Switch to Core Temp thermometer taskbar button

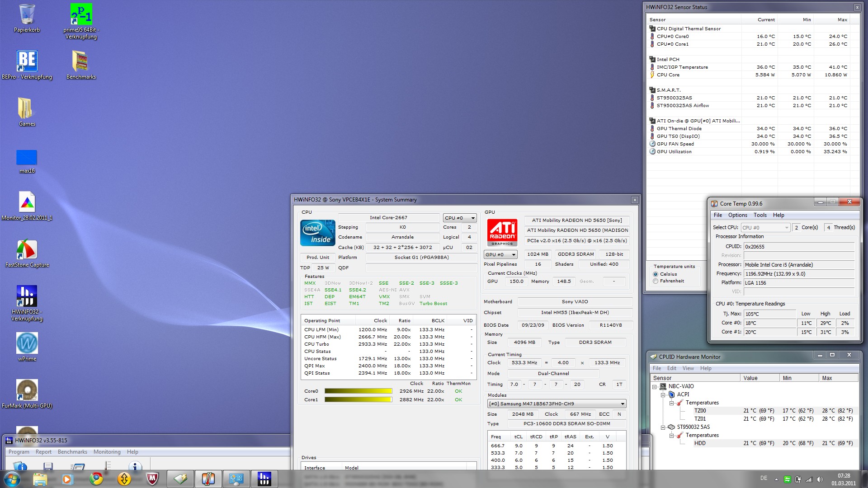(208, 479)
